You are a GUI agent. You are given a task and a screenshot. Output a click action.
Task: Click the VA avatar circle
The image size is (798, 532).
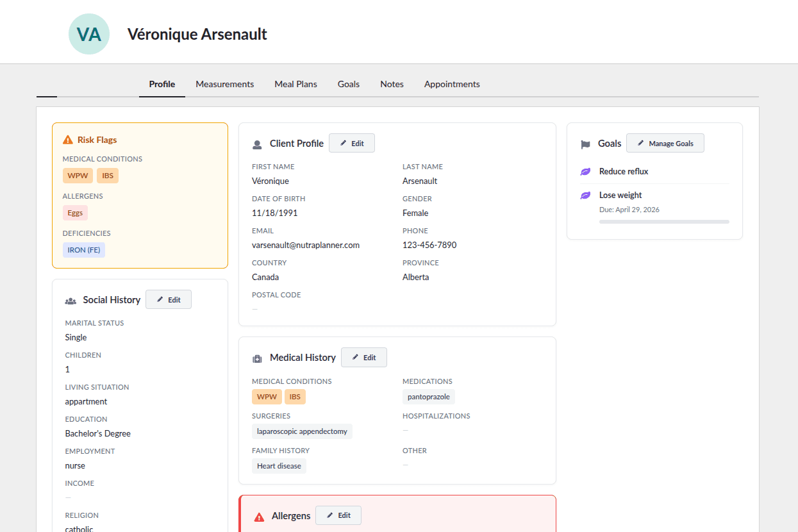click(89, 34)
